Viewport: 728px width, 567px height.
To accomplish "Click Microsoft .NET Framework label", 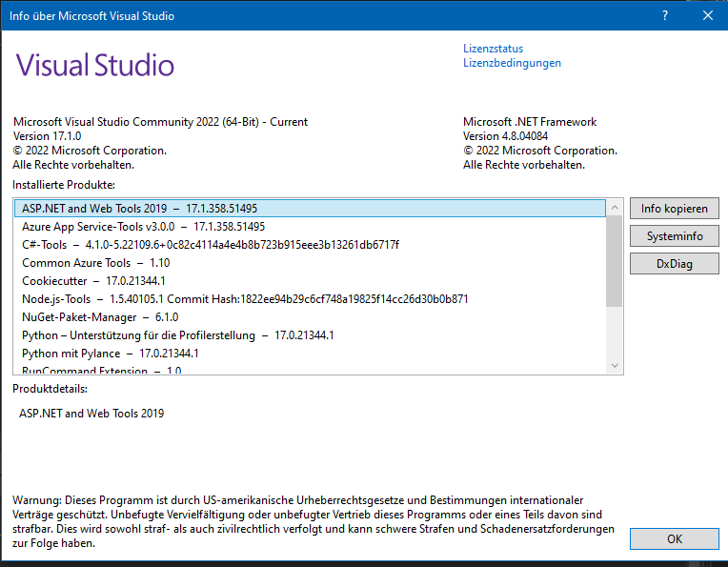I will click(x=529, y=122).
